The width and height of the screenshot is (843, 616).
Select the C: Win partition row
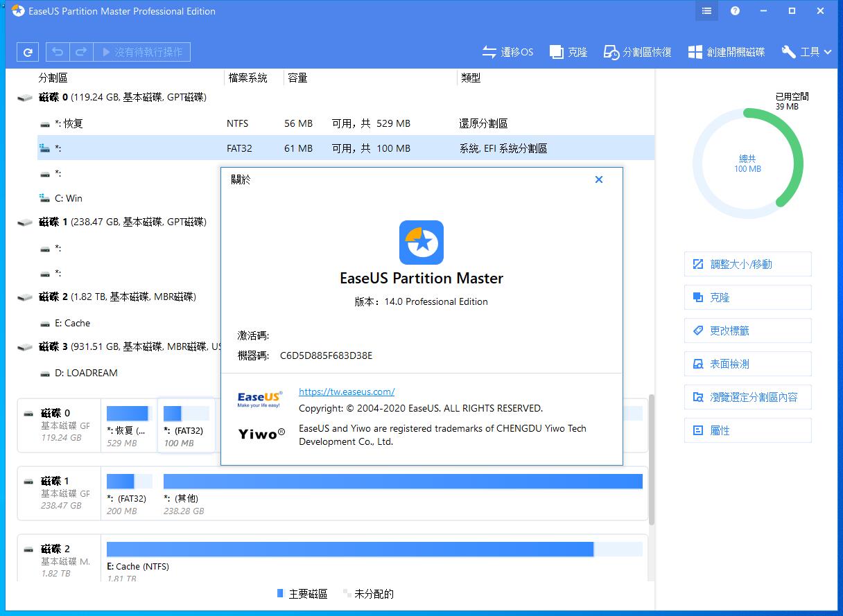coord(129,198)
